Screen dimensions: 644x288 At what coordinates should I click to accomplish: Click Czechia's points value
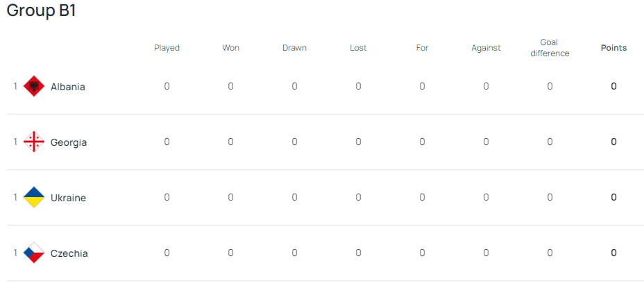tap(613, 253)
